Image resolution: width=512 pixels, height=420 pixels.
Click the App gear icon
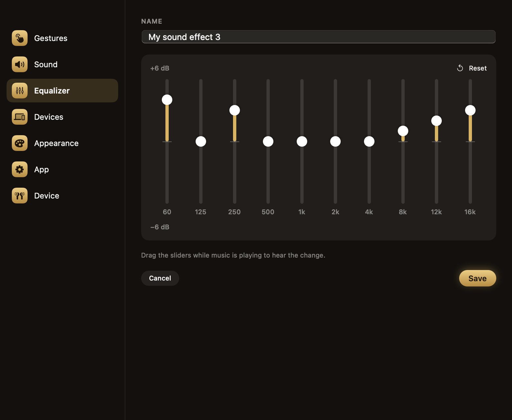[20, 169]
